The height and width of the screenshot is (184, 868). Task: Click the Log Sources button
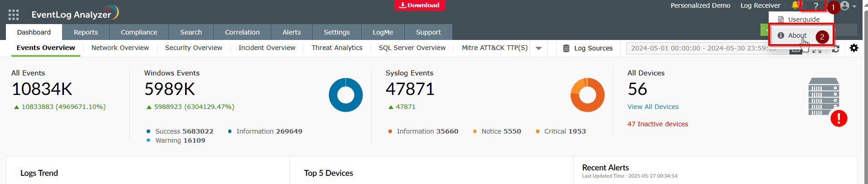[x=588, y=48]
